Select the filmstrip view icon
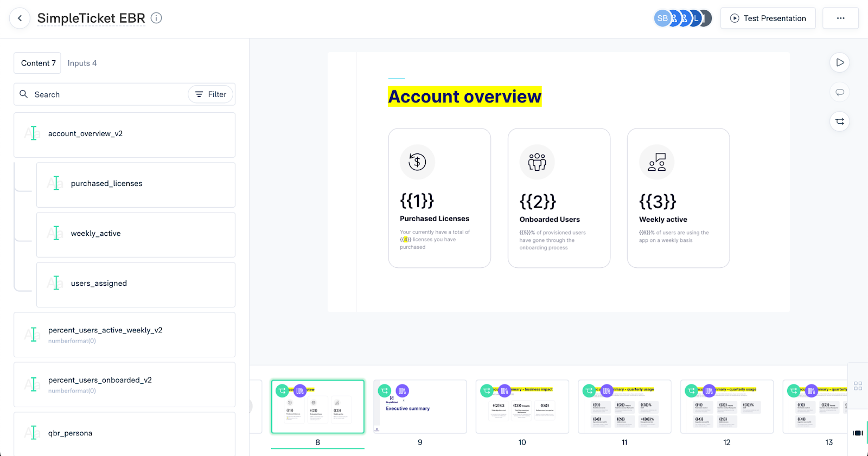This screenshot has width=868, height=456. (x=858, y=433)
